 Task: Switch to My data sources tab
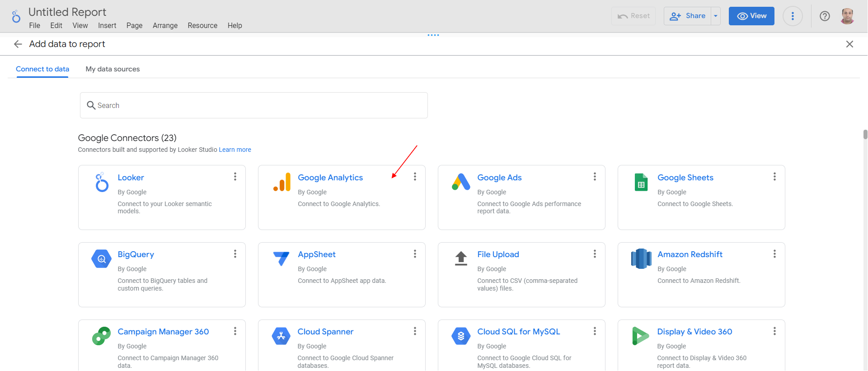pyautogui.click(x=113, y=69)
